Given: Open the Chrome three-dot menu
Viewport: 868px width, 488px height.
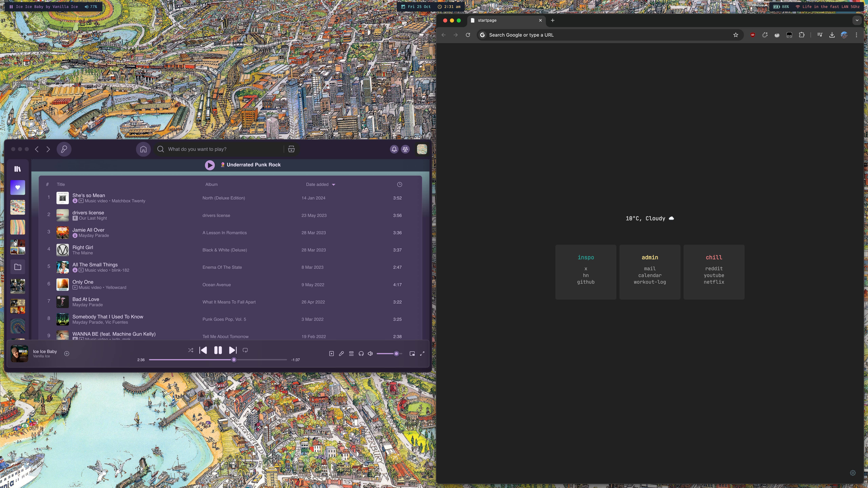Looking at the screenshot, I should (x=856, y=35).
